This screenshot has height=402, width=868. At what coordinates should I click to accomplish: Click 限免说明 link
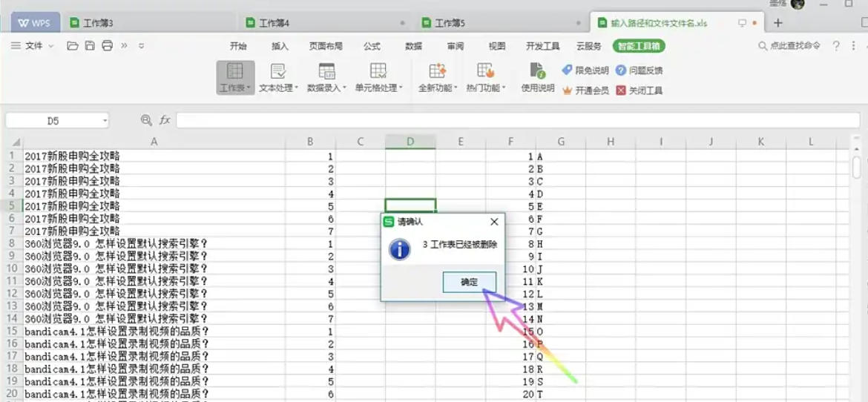pyautogui.click(x=585, y=70)
